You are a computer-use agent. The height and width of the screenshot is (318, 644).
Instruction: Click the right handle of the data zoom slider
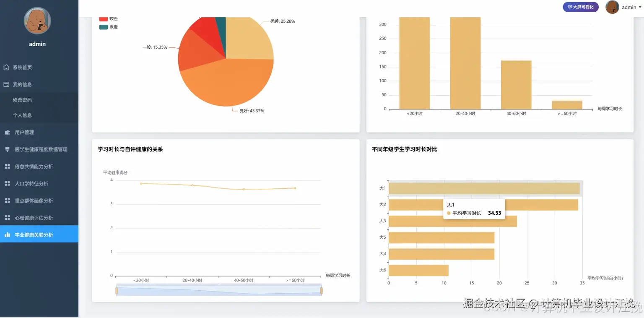(322, 291)
